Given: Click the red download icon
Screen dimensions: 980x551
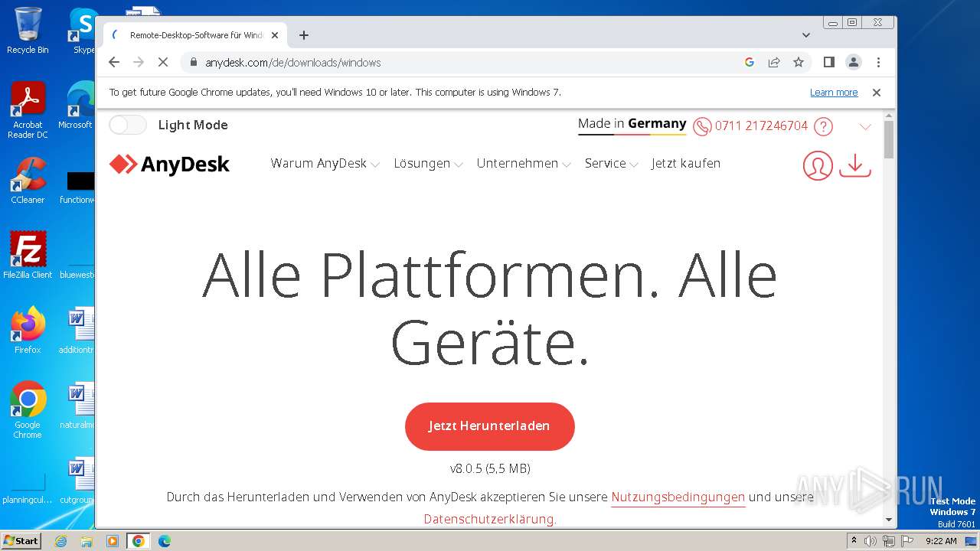Looking at the screenshot, I should (x=855, y=165).
